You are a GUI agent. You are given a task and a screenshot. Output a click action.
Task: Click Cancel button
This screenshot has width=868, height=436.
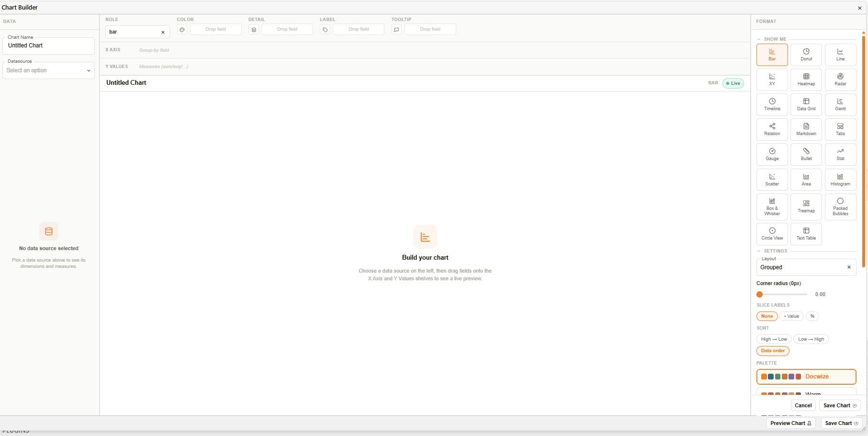[x=803, y=405]
